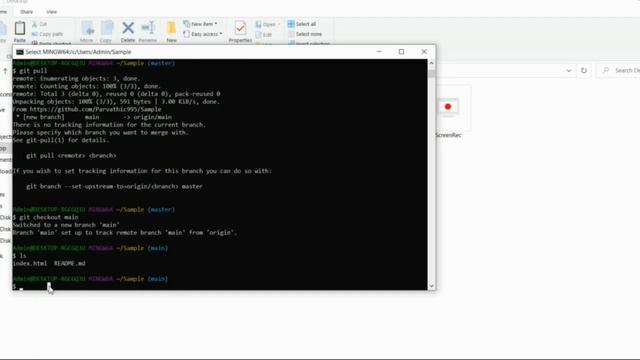This screenshot has width=640, height=360.
Task: Click the Copy to icon in ribbon
Action: (106, 32)
